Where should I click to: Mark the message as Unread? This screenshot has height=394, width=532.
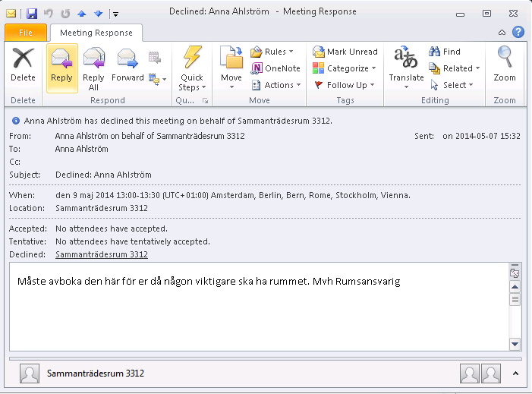(x=345, y=52)
